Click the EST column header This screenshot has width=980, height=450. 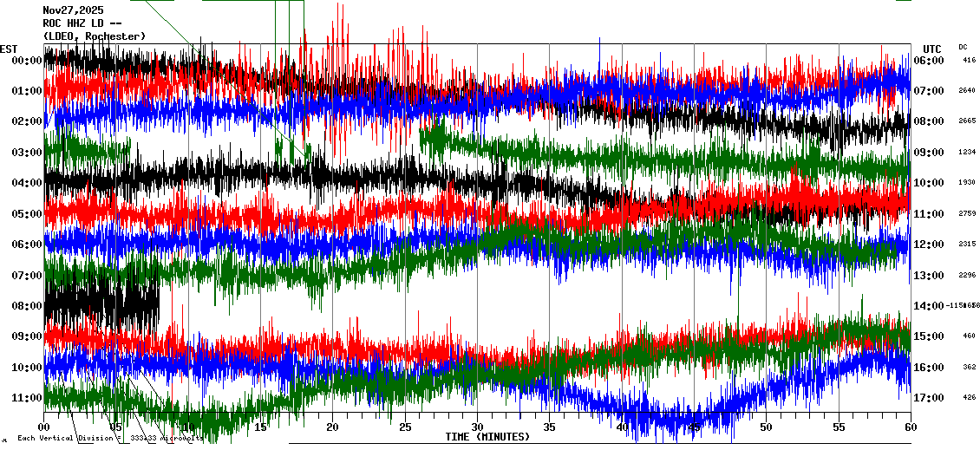pyautogui.click(x=9, y=49)
